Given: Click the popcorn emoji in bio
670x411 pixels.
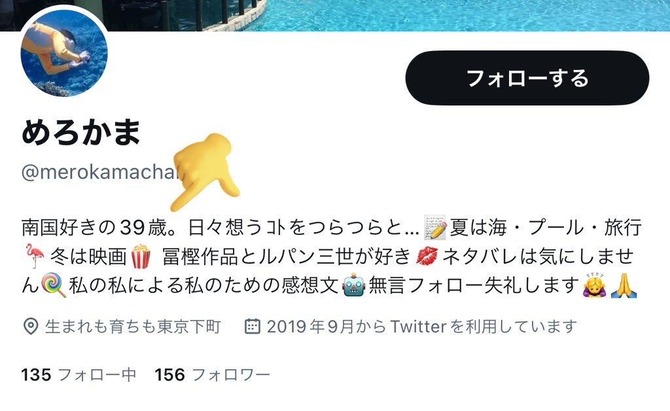Looking at the screenshot, I should tap(141, 256).
